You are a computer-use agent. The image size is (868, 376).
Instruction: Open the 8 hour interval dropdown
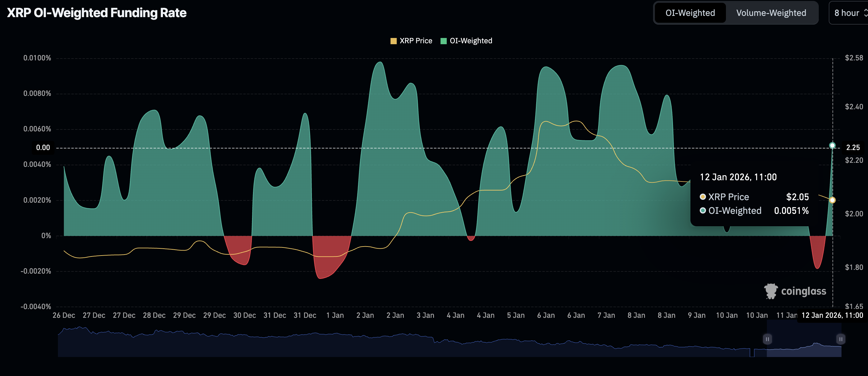coord(847,13)
